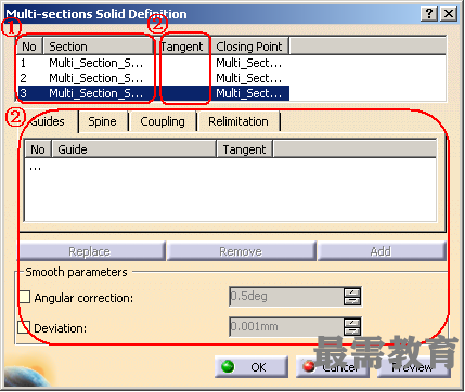Click the Cancel button
The height and width of the screenshot is (392, 465).
click(333, 367)
